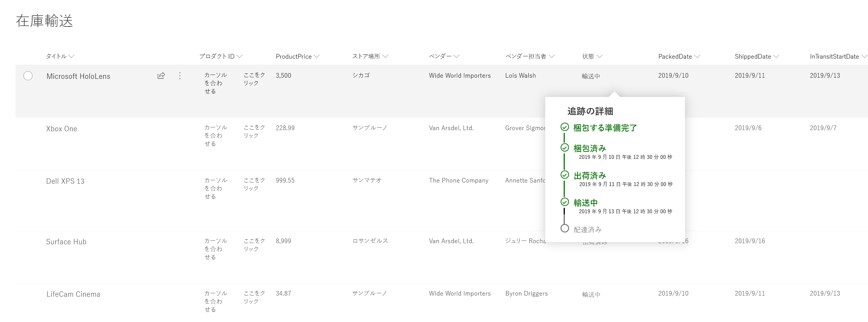Click the 2019 年 9 月 13 日 timestamp

(x=625, y=212)
